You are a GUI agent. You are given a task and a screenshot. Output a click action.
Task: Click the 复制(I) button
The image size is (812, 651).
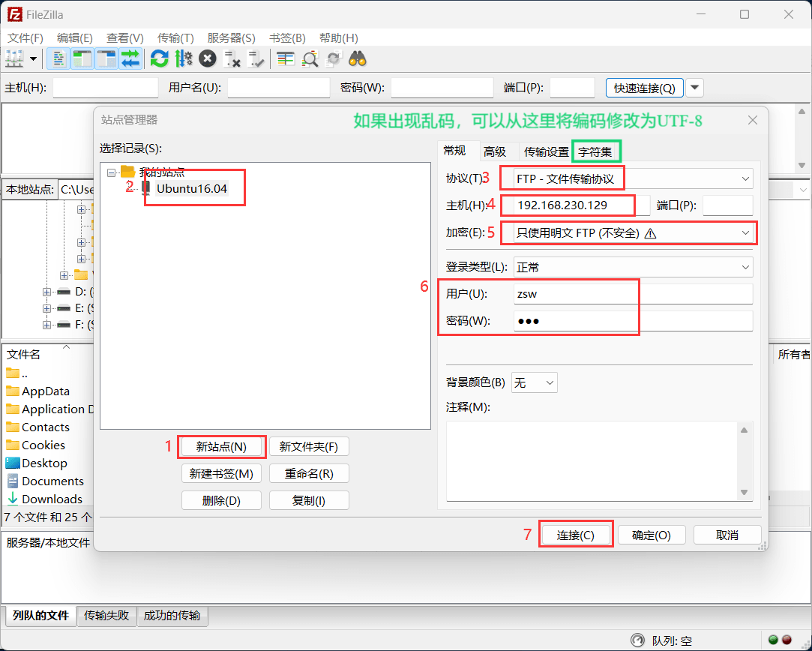tap(309, 501)
